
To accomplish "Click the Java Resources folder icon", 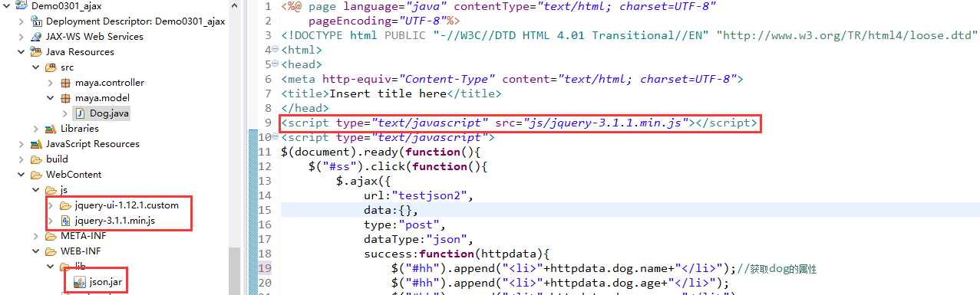I will 37,51.
